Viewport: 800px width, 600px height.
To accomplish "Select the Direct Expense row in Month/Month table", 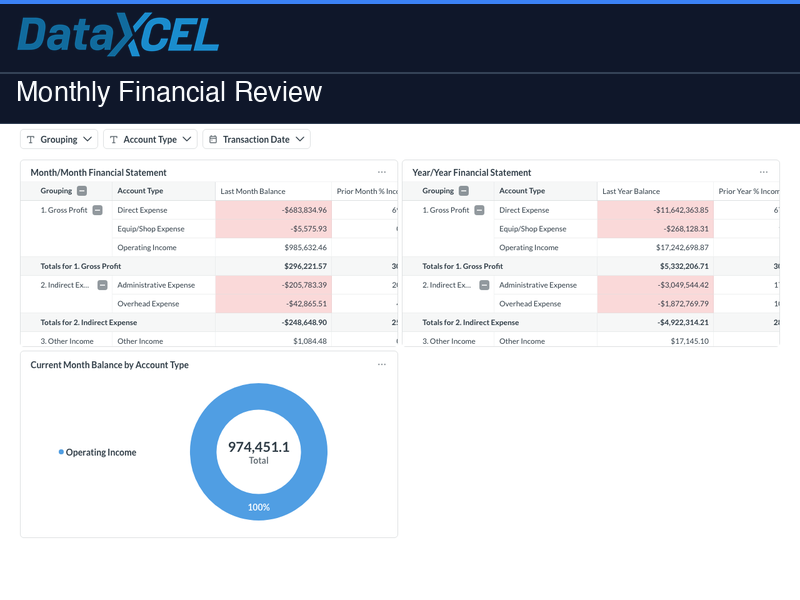I will 144,209.
